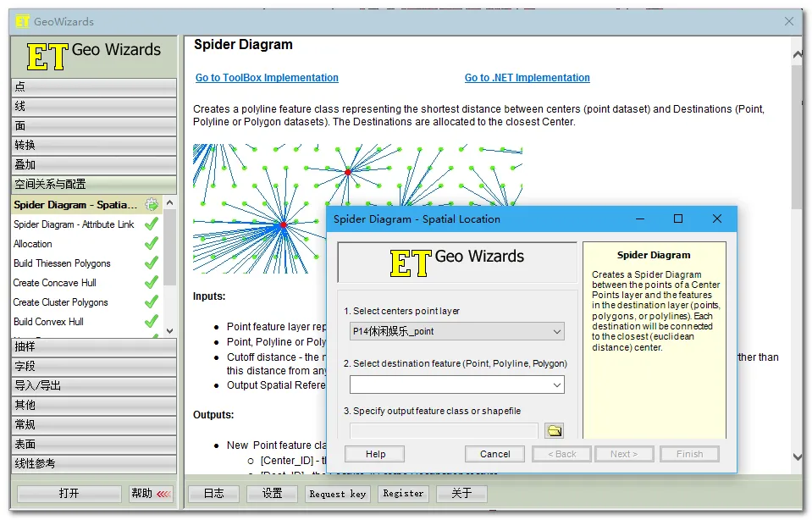Click the tool list scroll-down arrow
The width and height of the screenshot is (812, 520).
(170, 330)
